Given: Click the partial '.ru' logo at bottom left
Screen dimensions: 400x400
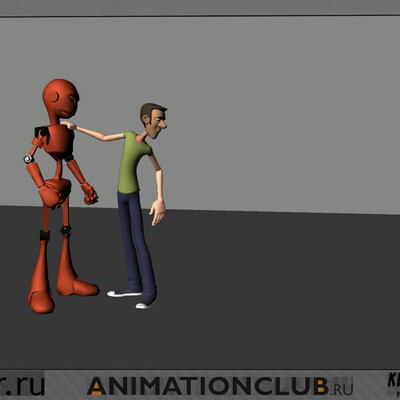Looking at the screenshot, I should (x=22, y=384).
